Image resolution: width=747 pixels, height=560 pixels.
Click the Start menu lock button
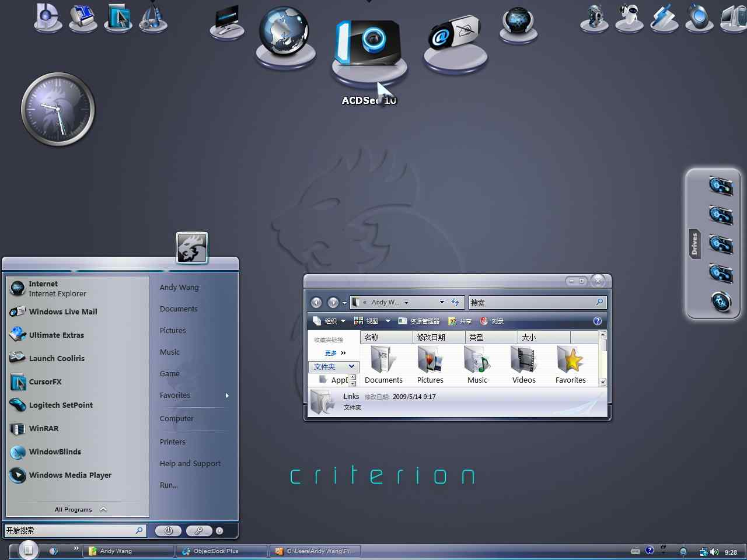coord(198,531)
